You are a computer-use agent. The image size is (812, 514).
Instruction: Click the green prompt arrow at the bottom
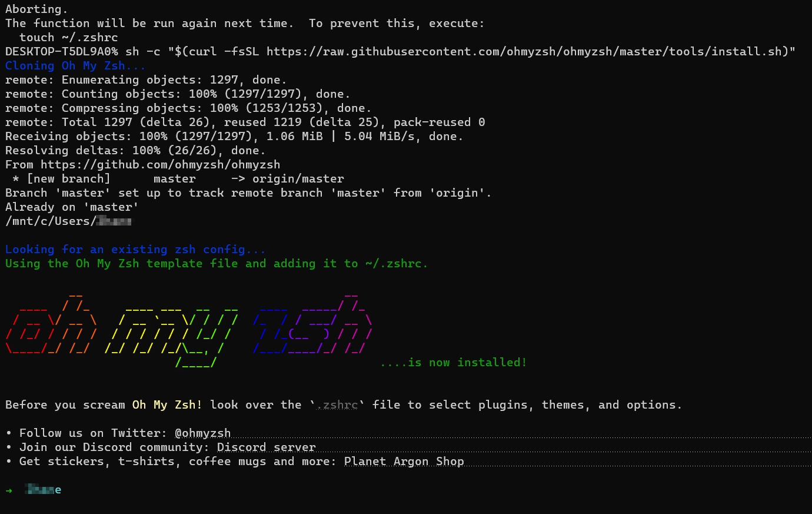click(x=9, y=490)
